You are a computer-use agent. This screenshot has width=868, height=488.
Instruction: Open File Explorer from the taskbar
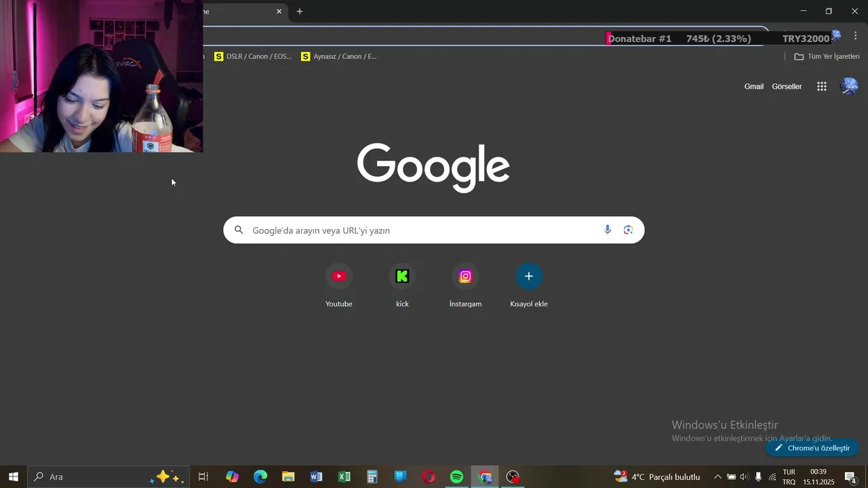(x=288, y=476)
